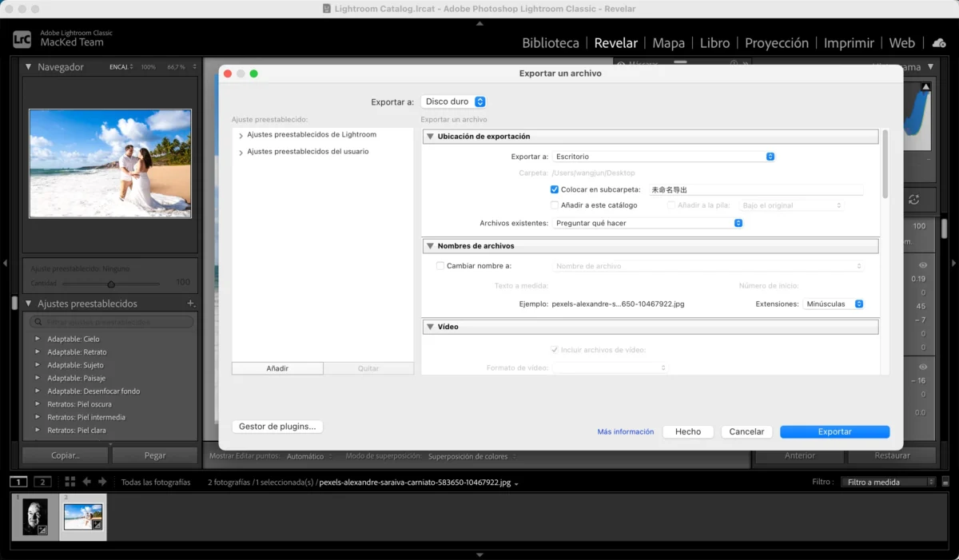Viewport: 959px width, 560px height.
Task: Click the cloud sync status icon
Action: pos(939,43)
